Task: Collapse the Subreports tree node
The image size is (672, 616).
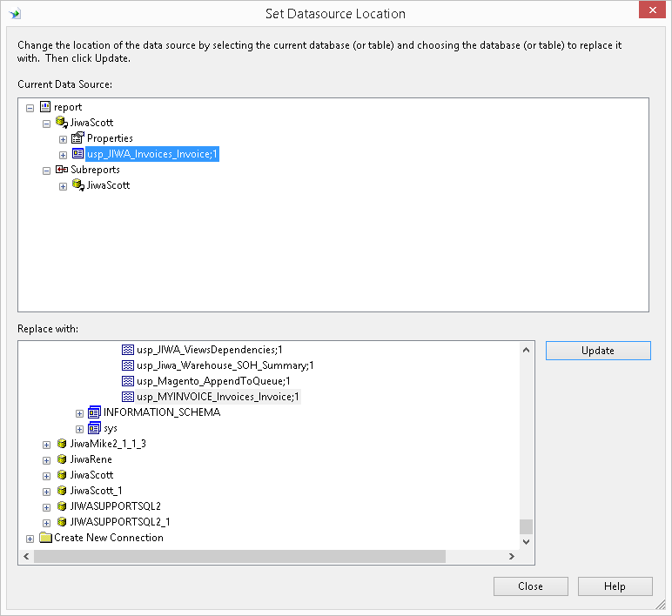Action: [47, 171]
